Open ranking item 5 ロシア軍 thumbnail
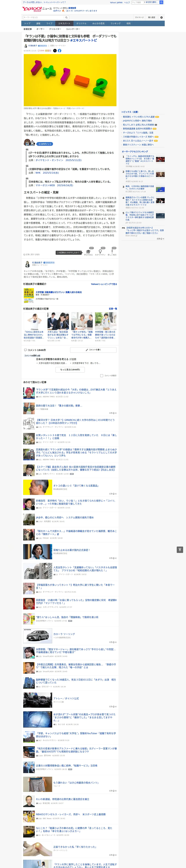 click(x=160, y=216)
